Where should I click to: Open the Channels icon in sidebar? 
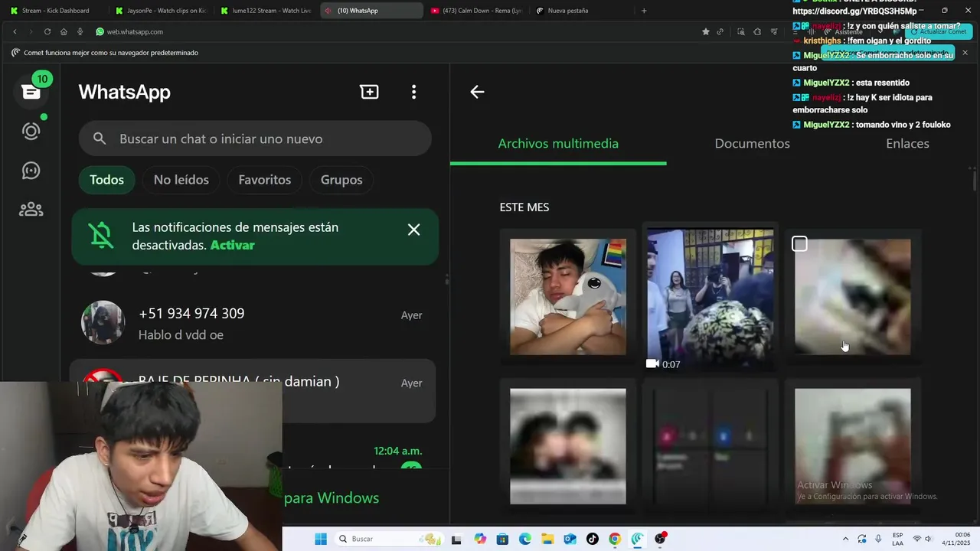[31, 170]
